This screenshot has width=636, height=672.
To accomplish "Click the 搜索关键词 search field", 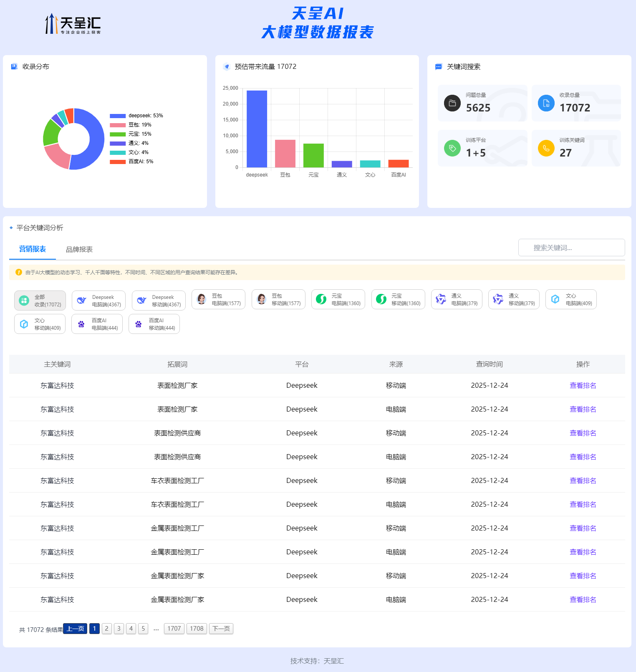I will point(571,248).
